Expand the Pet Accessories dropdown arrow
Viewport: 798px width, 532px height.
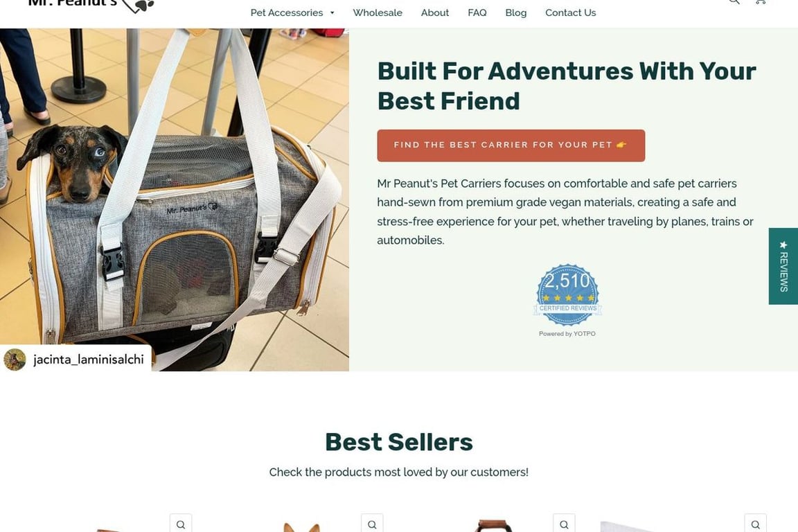click(332, 12)
